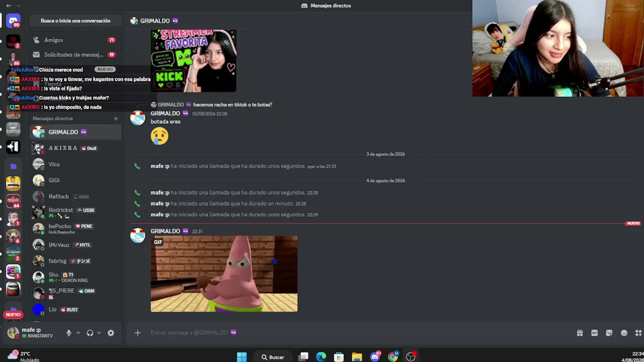Open the Rafita:b conversation

(75, 197)
